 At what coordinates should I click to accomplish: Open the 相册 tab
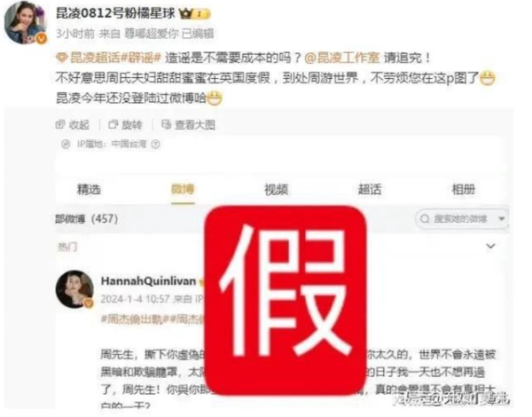point(464,189)
